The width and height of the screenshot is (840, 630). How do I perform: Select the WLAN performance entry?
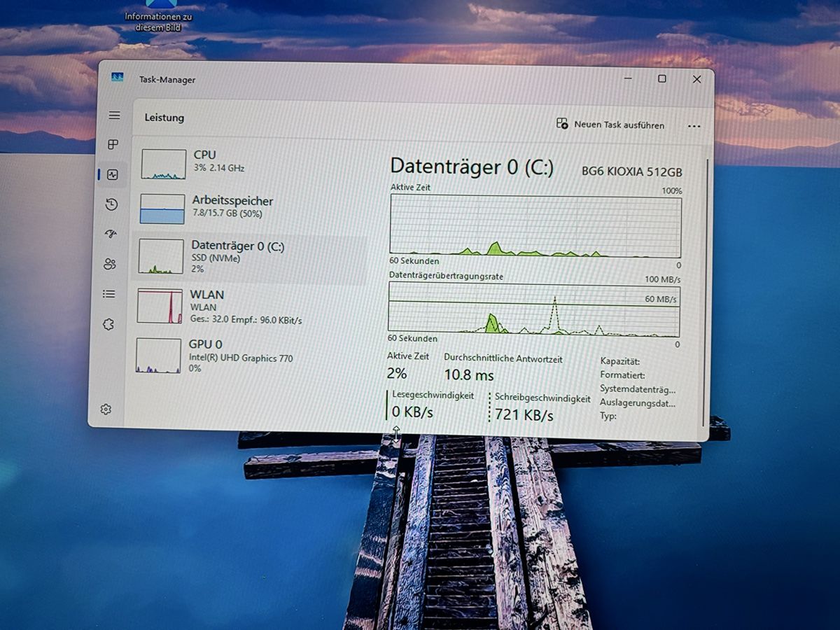pyautogui.click(x=248, y=307)
